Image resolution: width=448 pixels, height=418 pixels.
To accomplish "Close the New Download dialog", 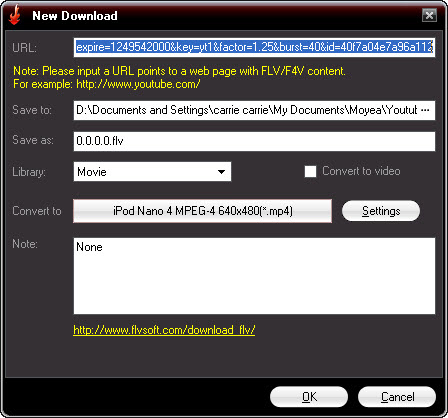I will pyautogui.click(x=429, y=15).
